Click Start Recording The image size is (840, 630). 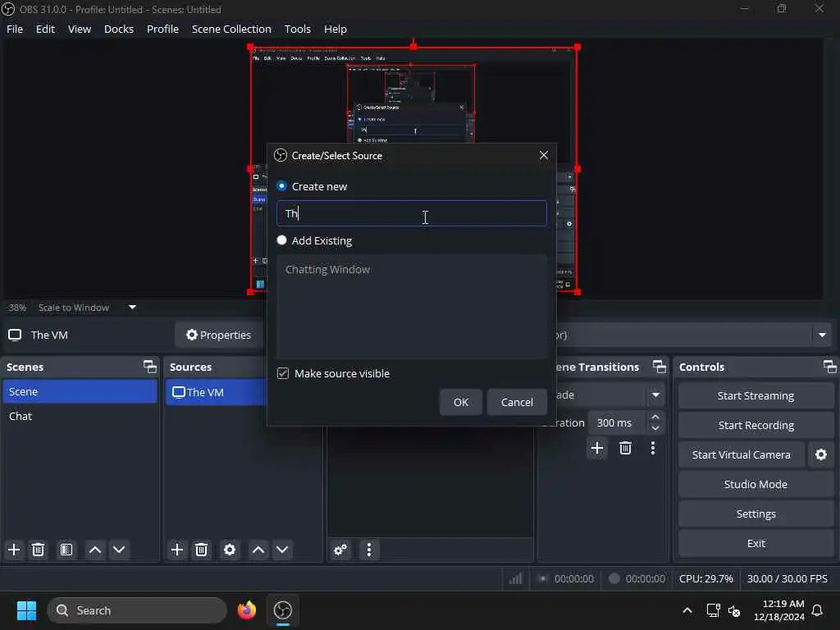click(x=756, y=426)
